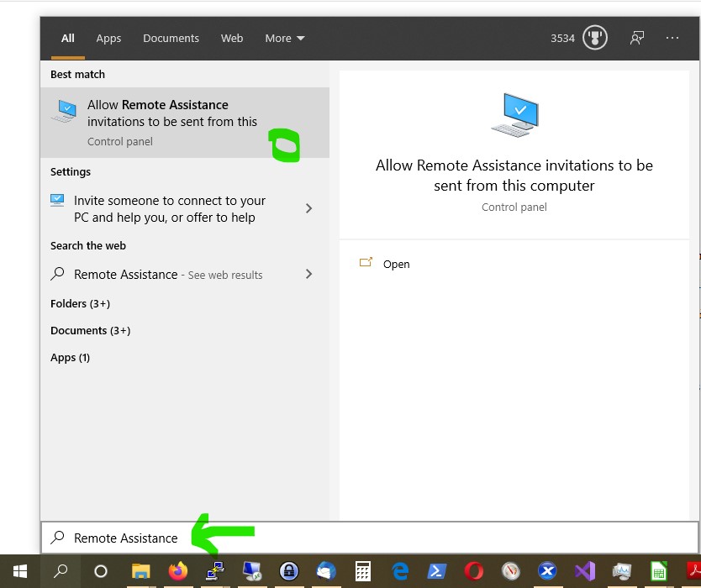The image size is (701, 588).
Task: Select Invite someone to connect to your PC
Action: [170, 208]
